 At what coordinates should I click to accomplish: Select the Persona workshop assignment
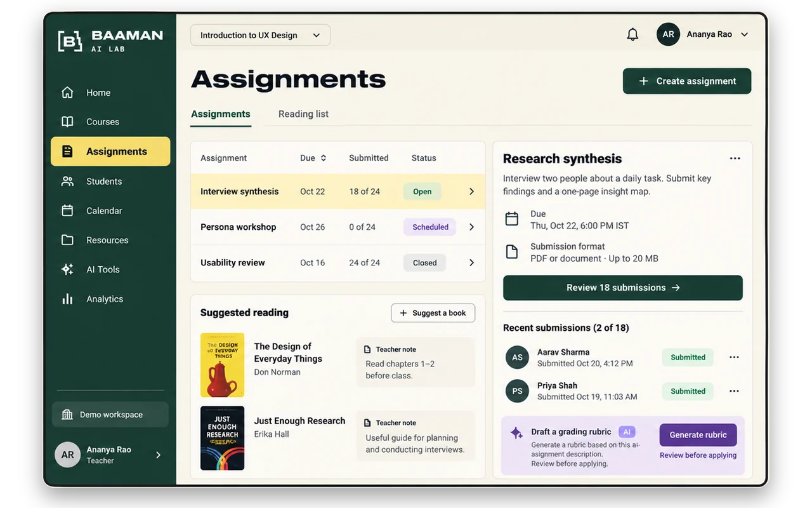click(x=239, y=227)
